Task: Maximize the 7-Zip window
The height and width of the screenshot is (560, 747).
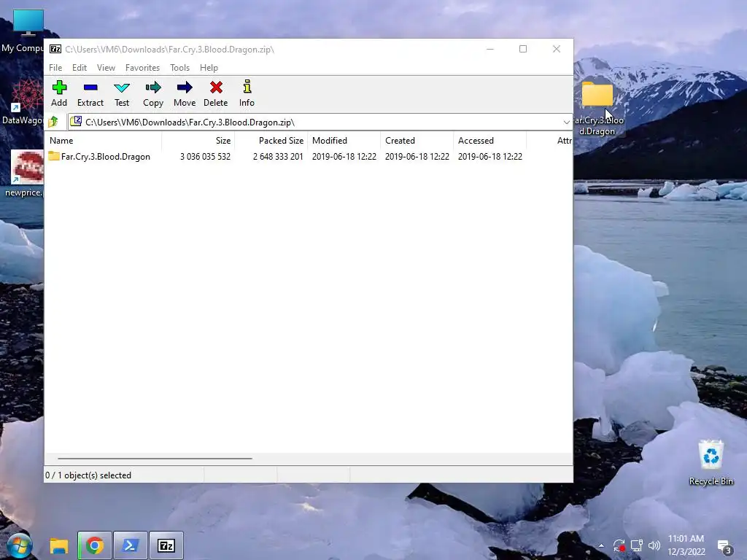Action: [x=523, y=49]
